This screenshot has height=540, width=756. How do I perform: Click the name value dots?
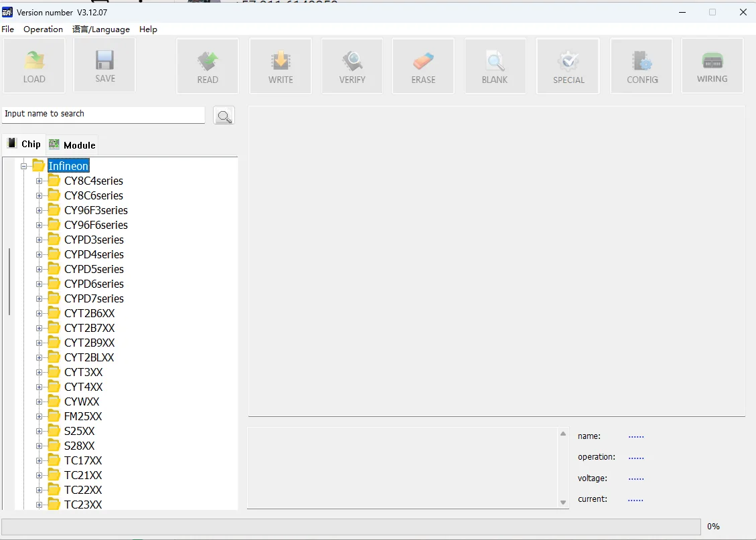(x=636, y=437)
